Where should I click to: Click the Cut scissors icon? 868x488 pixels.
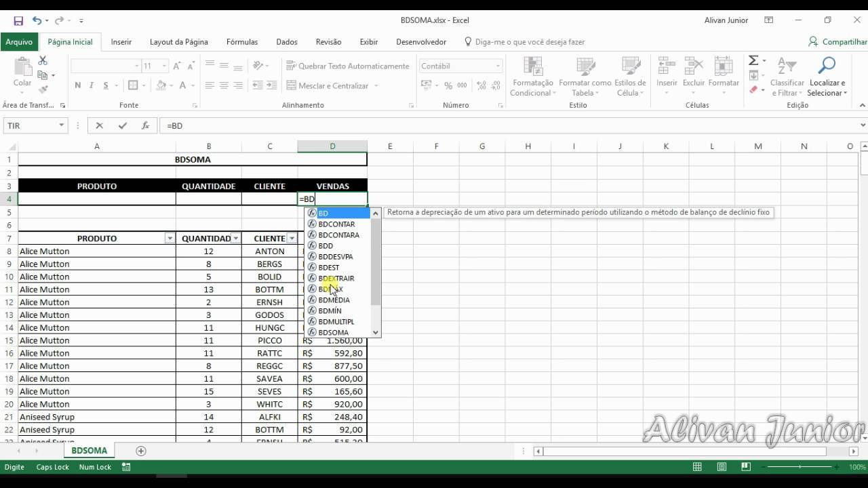(43, 61)
